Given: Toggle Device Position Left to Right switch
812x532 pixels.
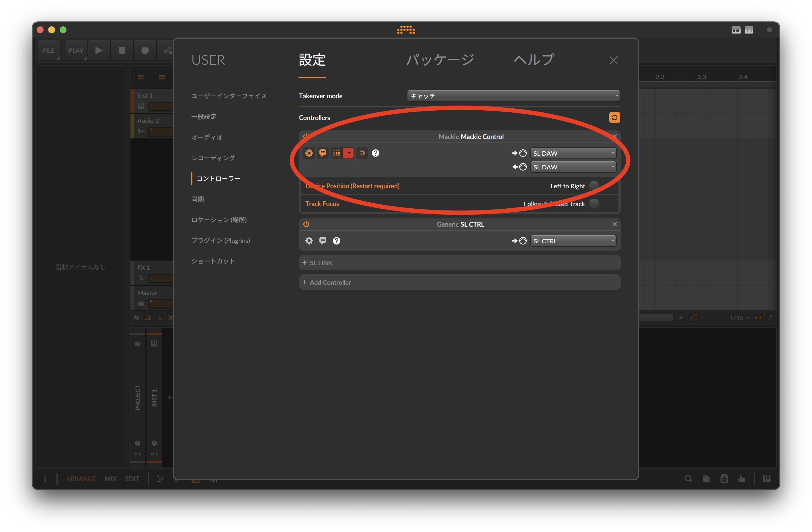Looking at the screenshot, I should click(x=594, y=186).
